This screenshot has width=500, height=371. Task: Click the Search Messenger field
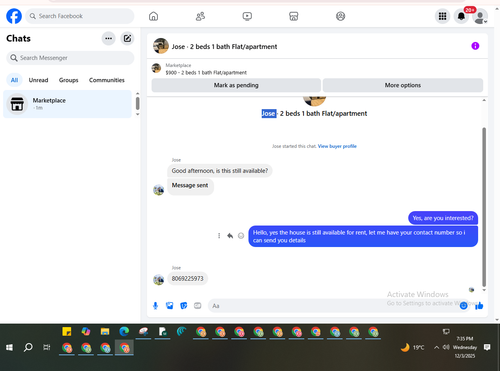70,58
